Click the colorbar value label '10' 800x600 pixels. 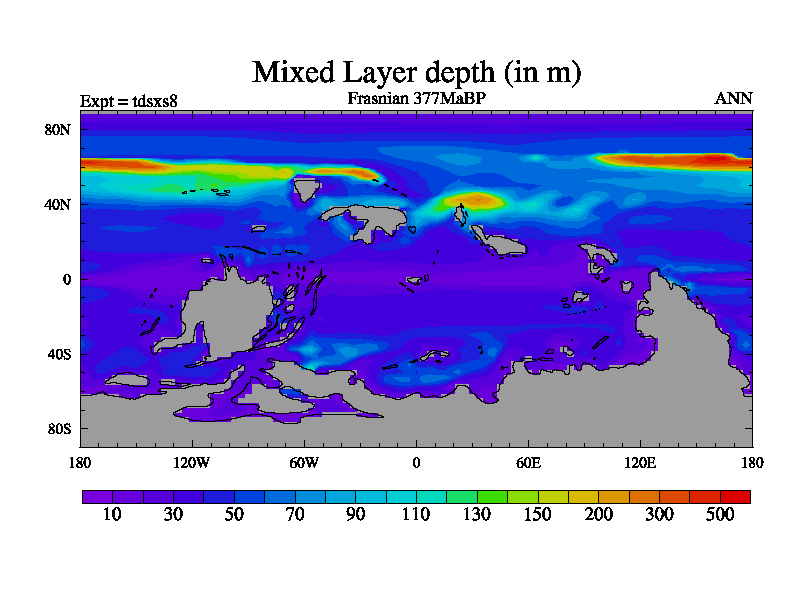[112, 515]
